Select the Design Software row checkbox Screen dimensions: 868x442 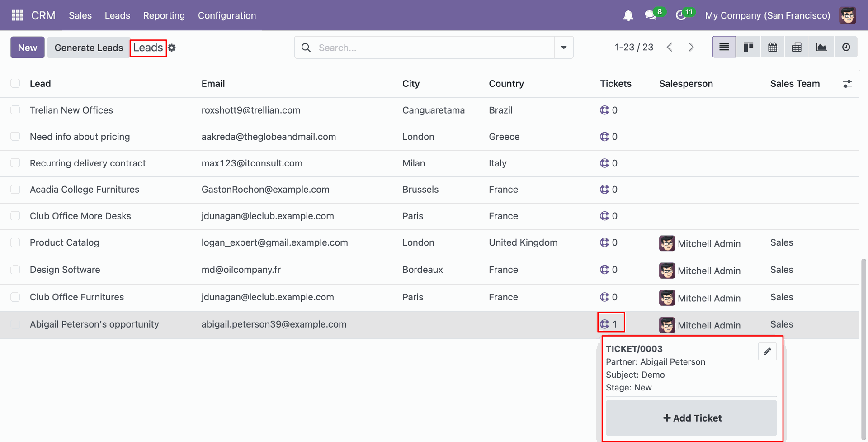tap(15, 270)
